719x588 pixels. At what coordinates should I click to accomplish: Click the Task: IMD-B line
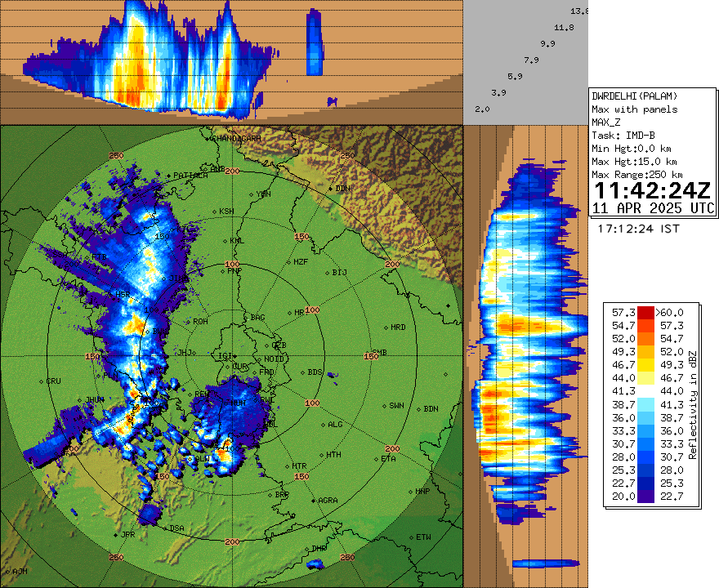click(x=623, y=136)
